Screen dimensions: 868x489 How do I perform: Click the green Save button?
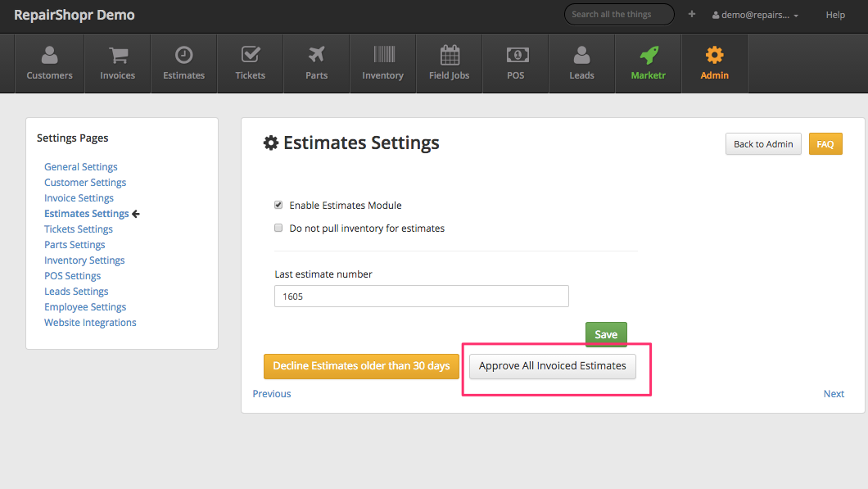click(606, 334)
